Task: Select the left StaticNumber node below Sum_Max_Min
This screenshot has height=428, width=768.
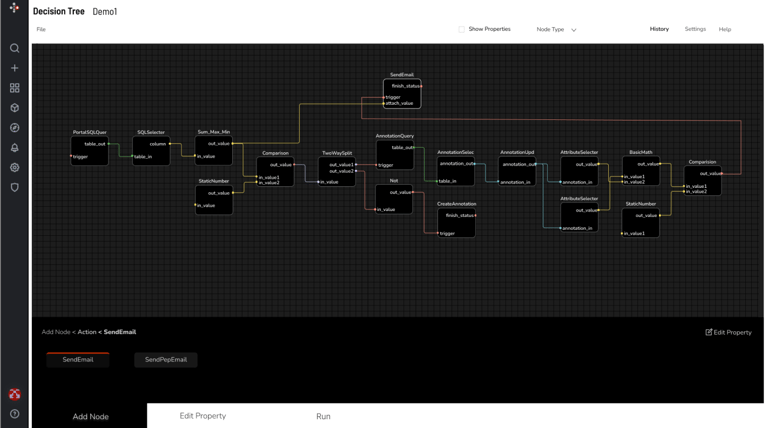Action: pyautogui.click(x=214, y=199)
